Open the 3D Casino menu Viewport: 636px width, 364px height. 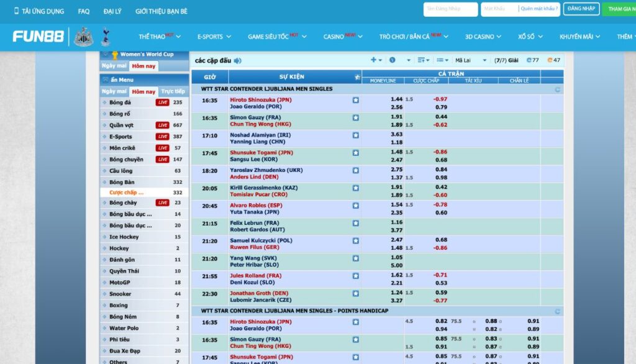(483, 37)
